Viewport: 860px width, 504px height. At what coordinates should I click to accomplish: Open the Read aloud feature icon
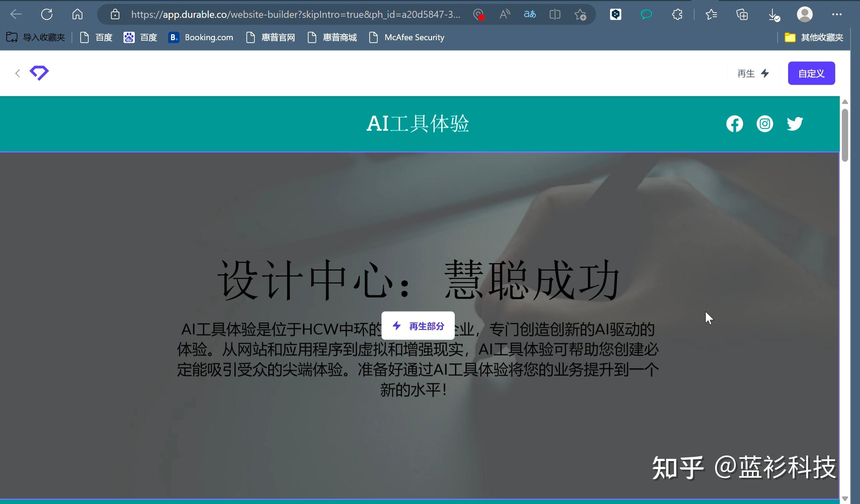pos(505,14)
